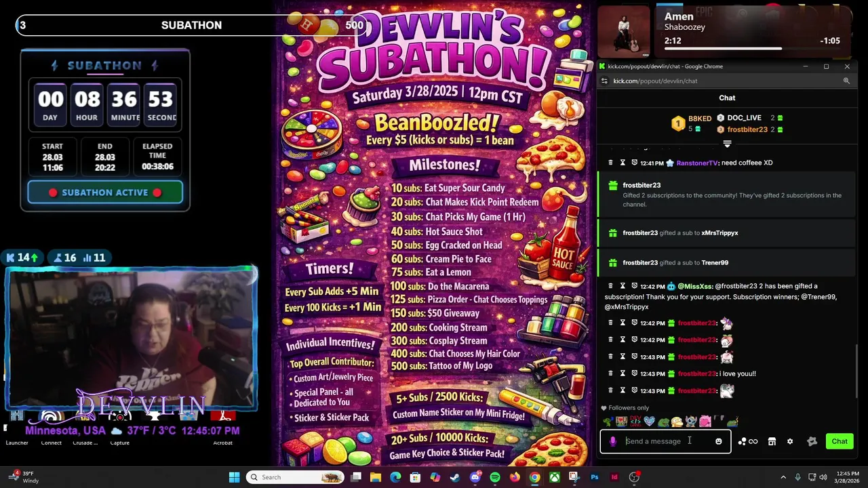Click @MissXss username in chat
868x488 pixels.
(x=694, y=286)
